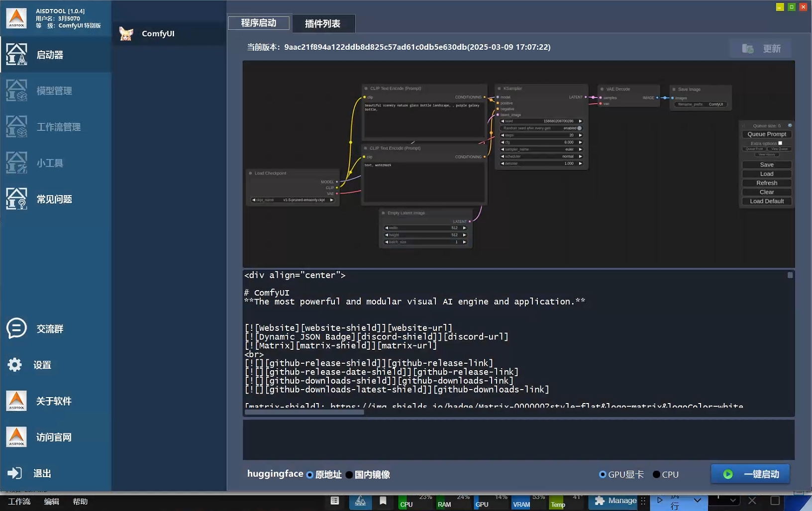Select the CPU radio option
Image resolution: width=812 pixels, height=511 pixels.
click(656, 475)
